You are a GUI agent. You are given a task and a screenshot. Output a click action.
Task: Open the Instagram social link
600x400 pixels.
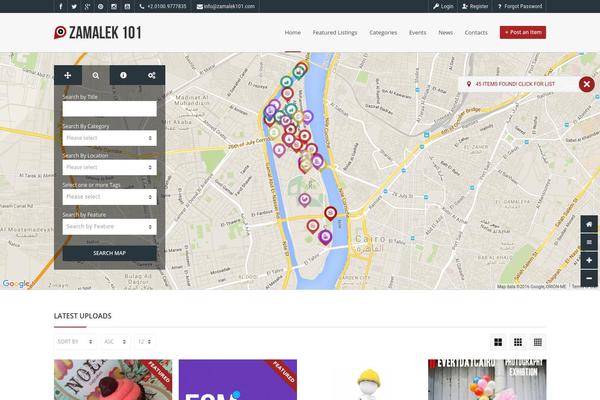coord(114,6)
